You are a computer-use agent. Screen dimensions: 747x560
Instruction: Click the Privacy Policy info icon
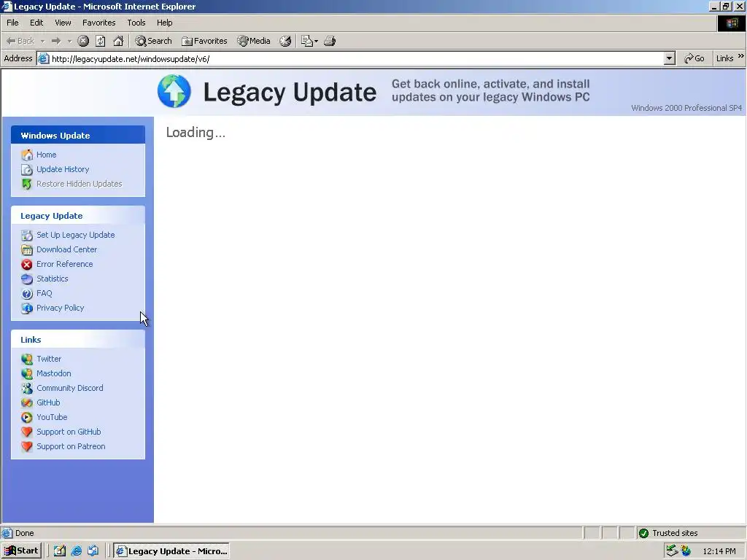pos(27,308)
